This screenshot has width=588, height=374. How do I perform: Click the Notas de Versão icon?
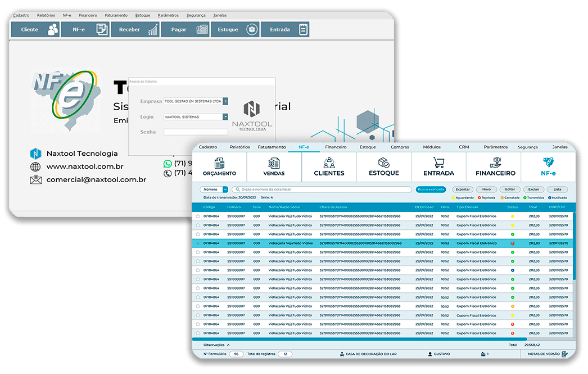(x=565, y=354)
